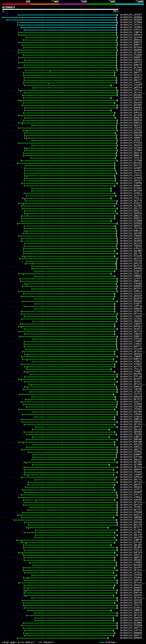Open hit UniRef100_C6TGP7
This screenshot has height=644, width=146.
[131, 15]
